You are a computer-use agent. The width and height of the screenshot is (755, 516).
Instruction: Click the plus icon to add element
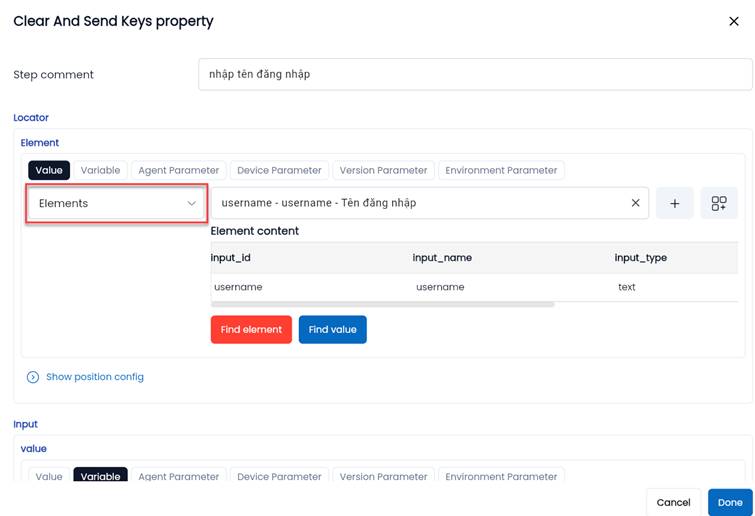tap(674, 203)
